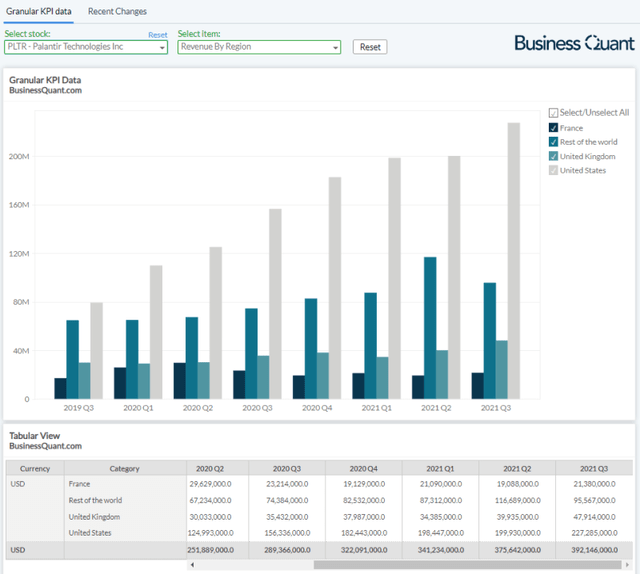Select the France row label in table
The image size is (640, 574).
point(80,484)
